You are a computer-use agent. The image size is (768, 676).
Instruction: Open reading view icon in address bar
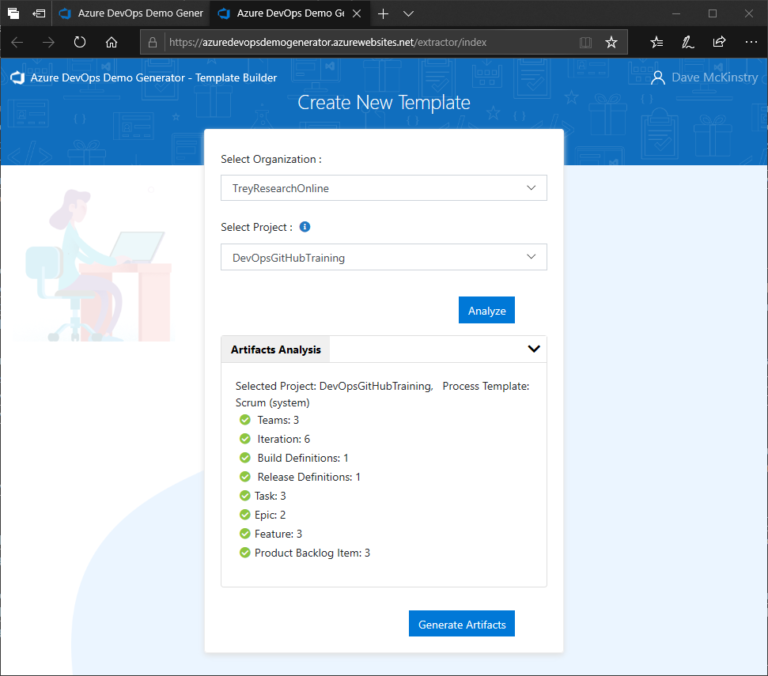(x=586, y=42)
